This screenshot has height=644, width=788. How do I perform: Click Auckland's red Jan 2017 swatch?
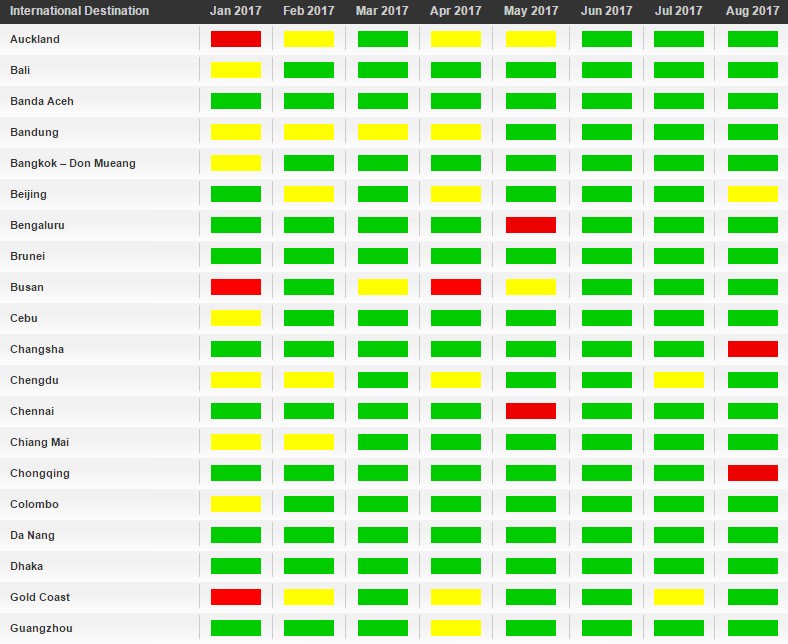236,39
